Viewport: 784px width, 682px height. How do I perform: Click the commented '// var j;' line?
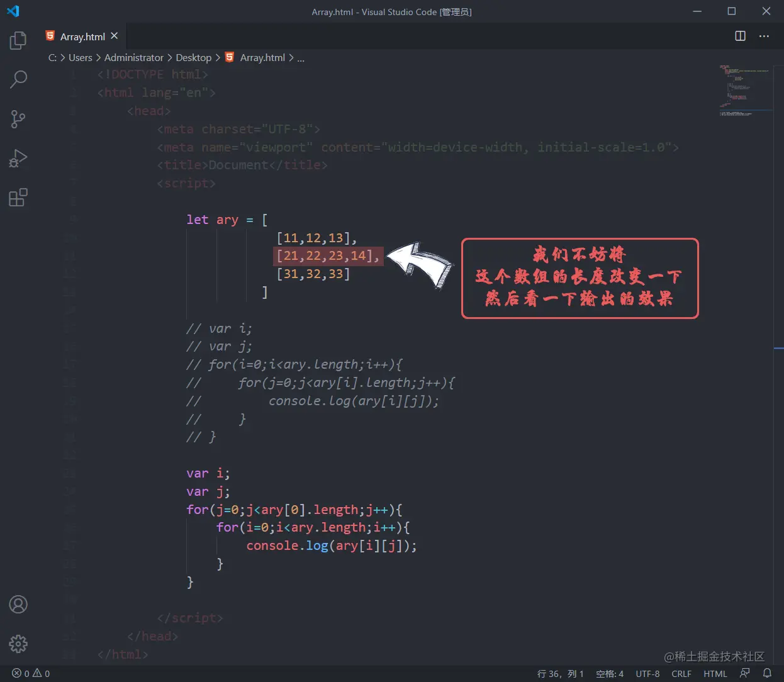coord(218,347)
